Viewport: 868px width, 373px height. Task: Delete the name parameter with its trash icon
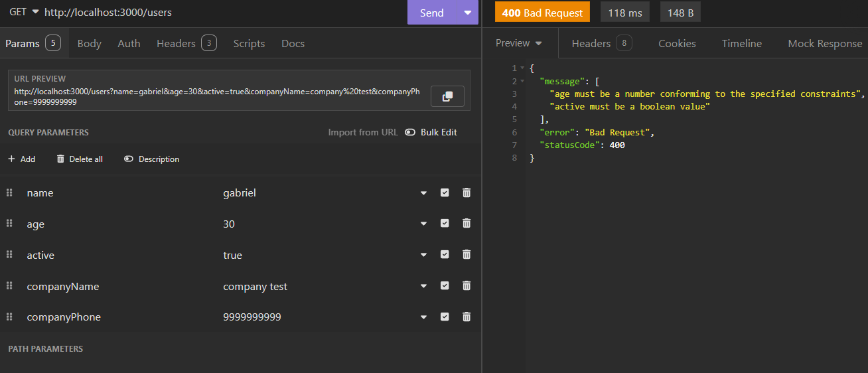[467, 192]
